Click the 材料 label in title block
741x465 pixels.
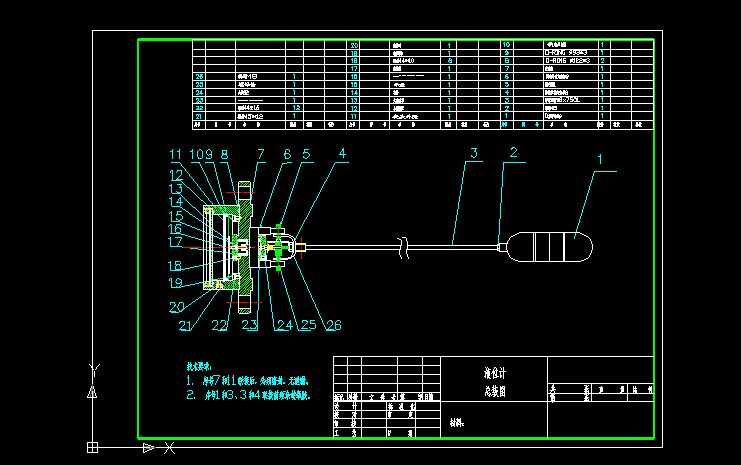point(457,423)
